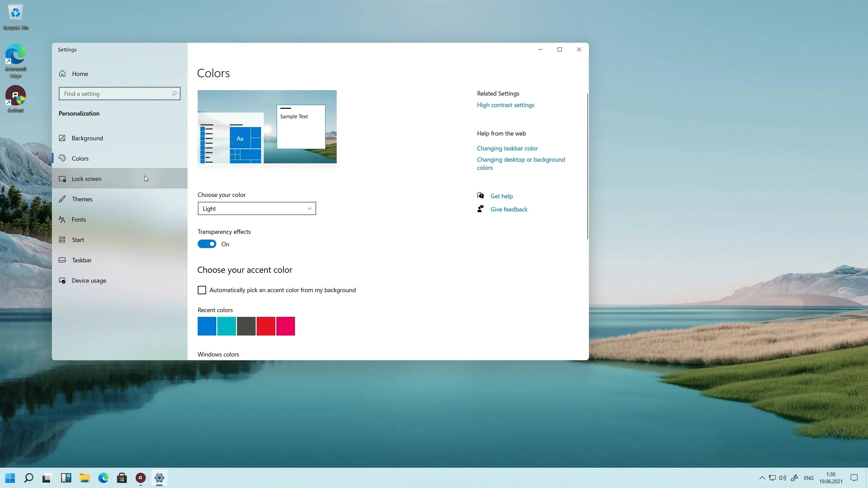Turn off Transparency effects toggle
This screenshot has width=868, height=488.
pos(207,244)
